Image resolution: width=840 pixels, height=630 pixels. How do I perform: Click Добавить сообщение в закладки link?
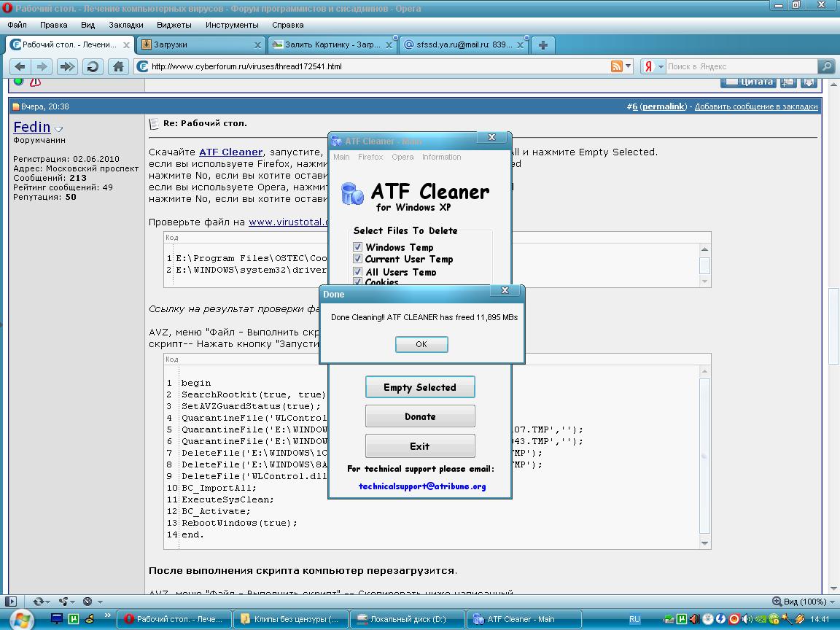[756, 106]
